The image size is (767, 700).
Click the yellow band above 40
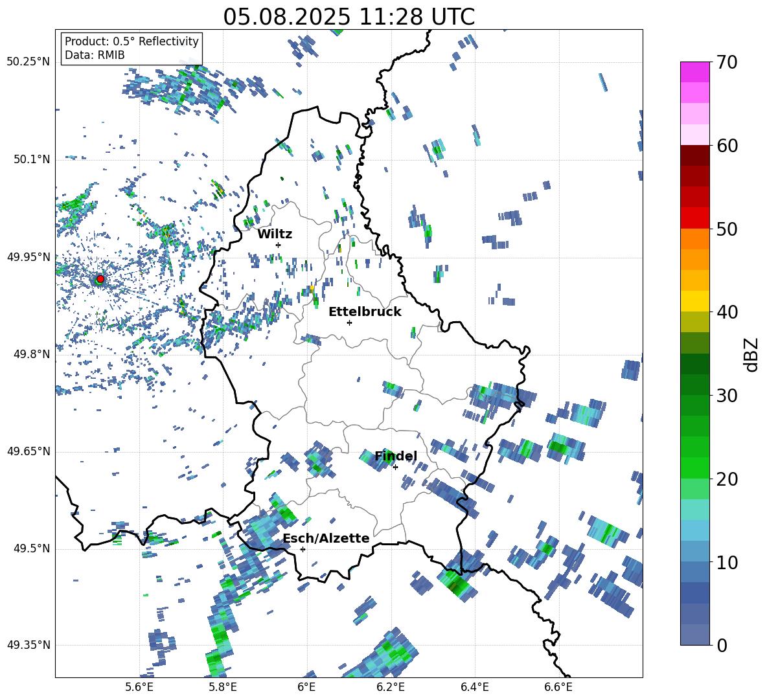(x=694, y=301)
